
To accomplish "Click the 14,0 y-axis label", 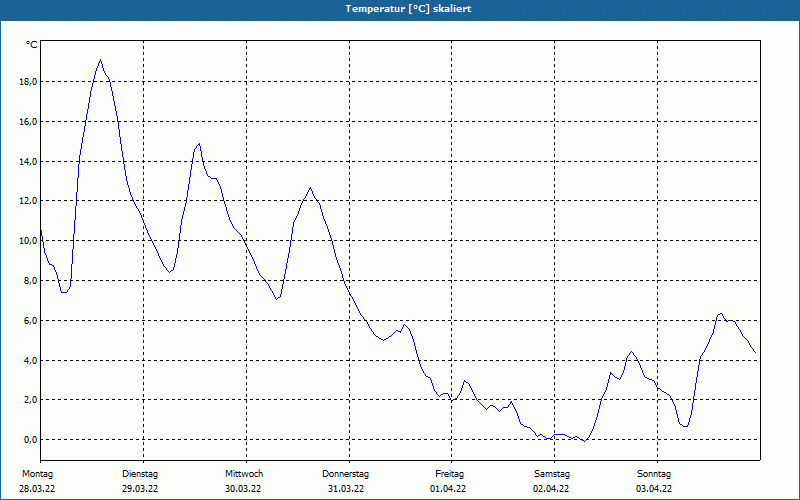I will pos(28,161).
